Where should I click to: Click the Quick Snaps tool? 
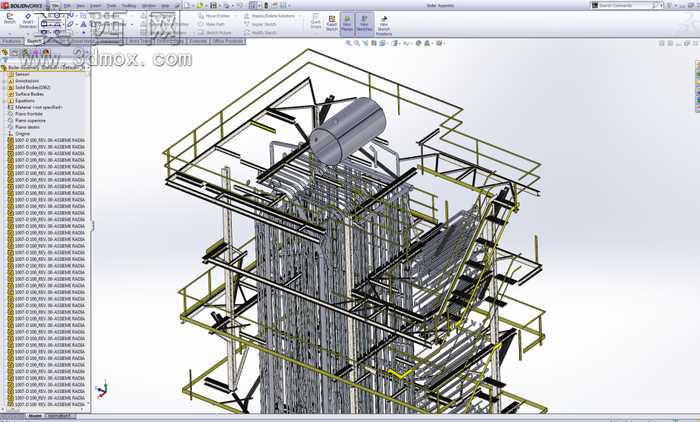[x=316, y=21]
